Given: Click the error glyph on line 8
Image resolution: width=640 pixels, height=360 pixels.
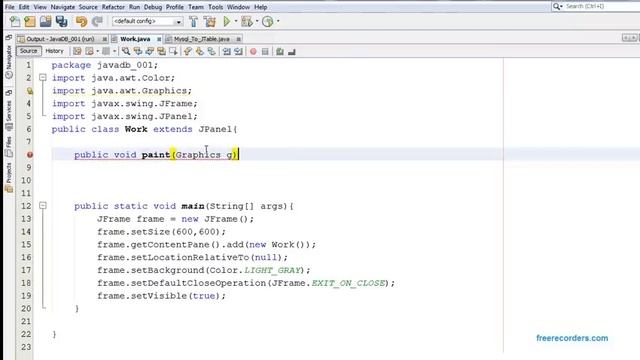Looking at the screenshot, I should click(30, 155).
